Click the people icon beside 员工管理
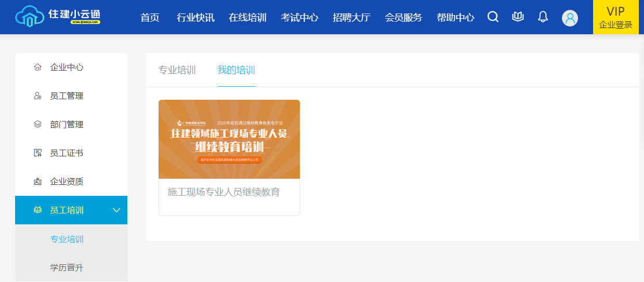This screenshot has width=644, height=282. [x=37, y=96]
